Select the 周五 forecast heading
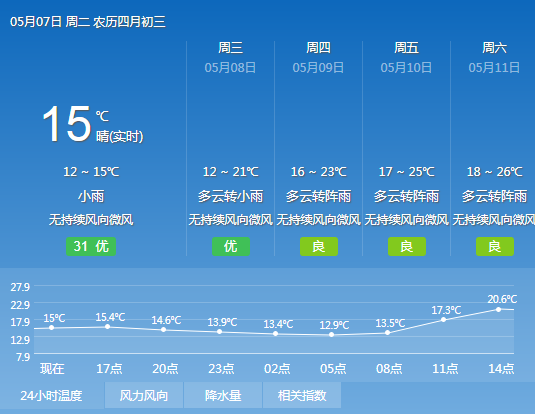 tap(407, 47)
